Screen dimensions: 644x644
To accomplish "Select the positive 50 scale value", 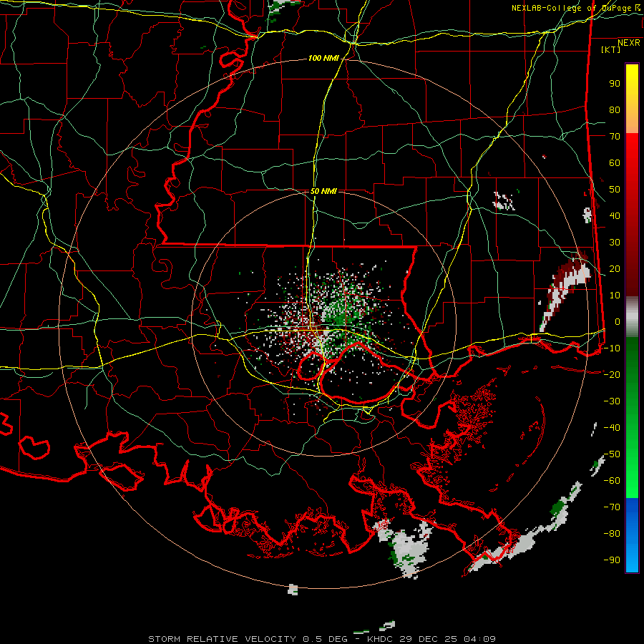I will click(615, 190).
